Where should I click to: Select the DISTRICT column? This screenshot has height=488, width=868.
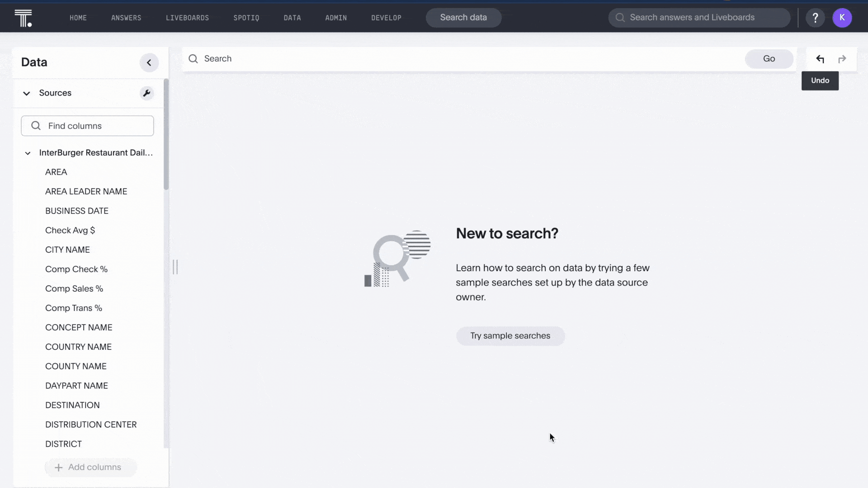tap(63, 444)
